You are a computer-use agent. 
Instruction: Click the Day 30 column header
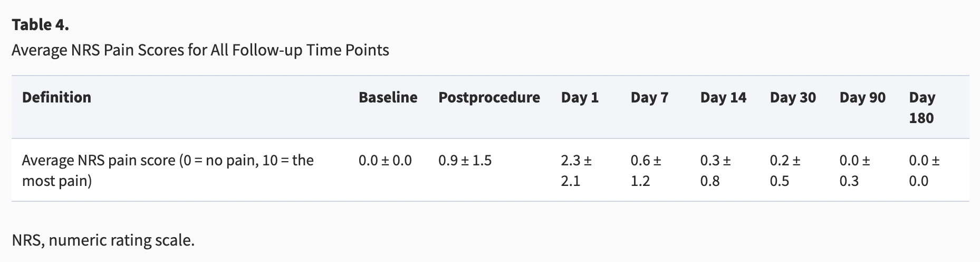tap(793, 97)
